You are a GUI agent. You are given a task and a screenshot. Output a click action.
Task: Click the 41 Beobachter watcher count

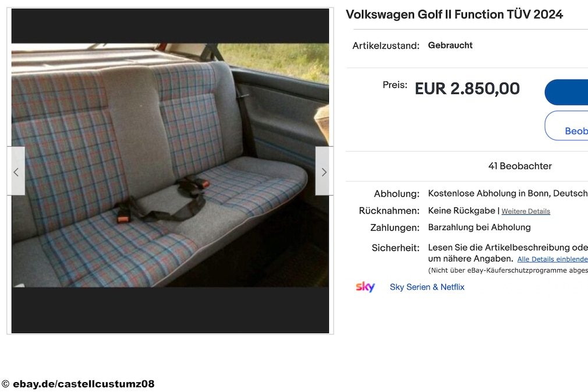pos(520,166)
